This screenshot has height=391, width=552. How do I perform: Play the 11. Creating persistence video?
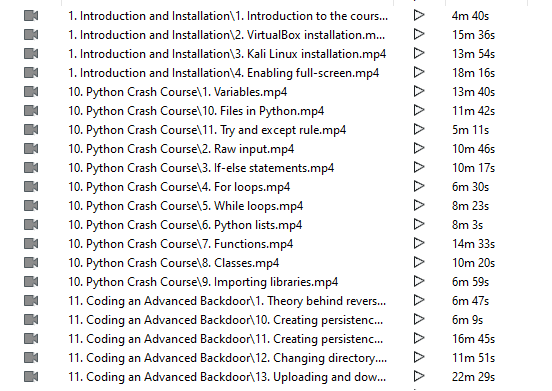419,339
